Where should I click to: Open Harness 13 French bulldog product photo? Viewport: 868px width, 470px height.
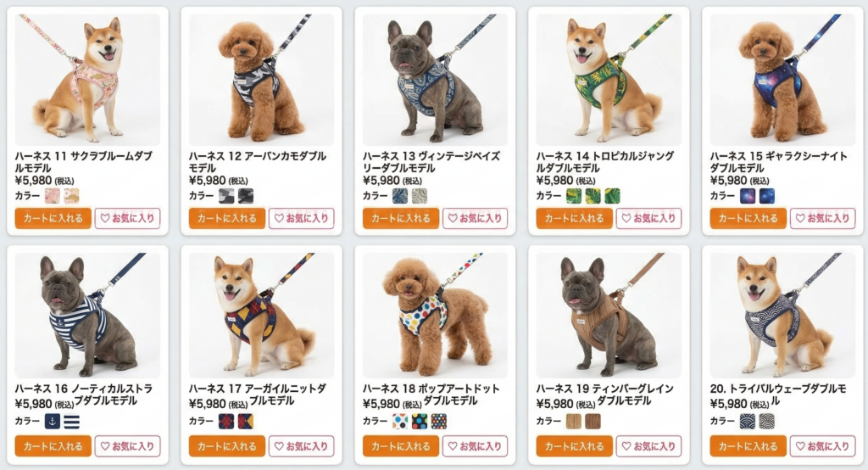coord(435,81)
